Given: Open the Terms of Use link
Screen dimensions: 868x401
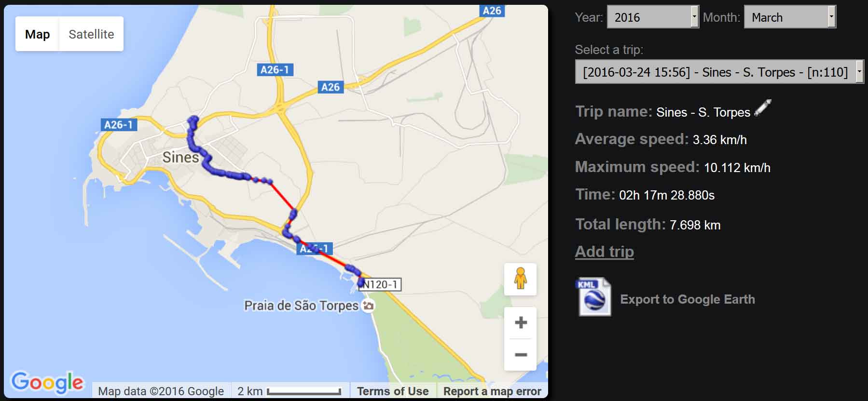Looking at the screenshot, I should [x=393, y=391].
